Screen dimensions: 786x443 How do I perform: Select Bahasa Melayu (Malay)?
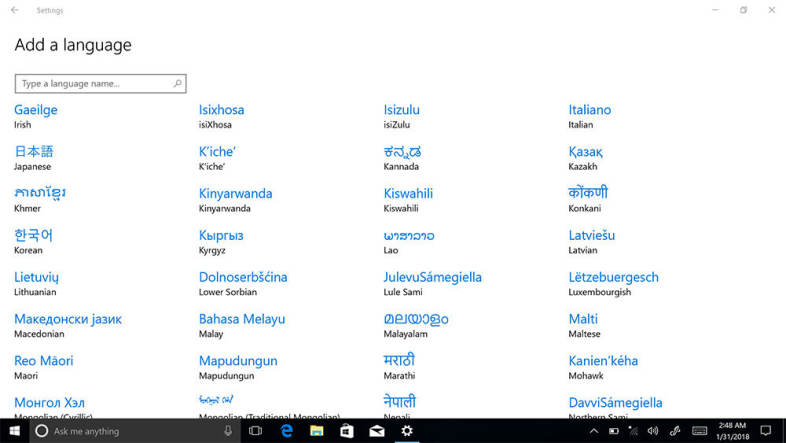pos(242,319)
